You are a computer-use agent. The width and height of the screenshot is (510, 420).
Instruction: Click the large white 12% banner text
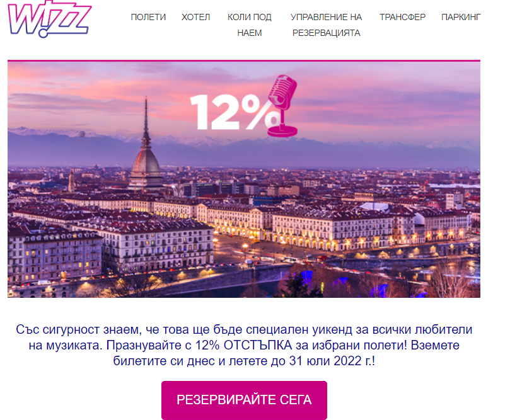[x=235, y=112]
